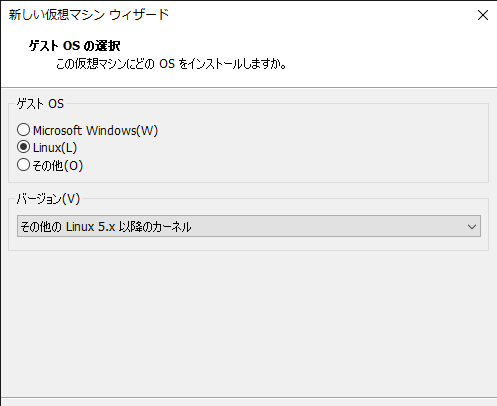Click the empty gray area below the version group
The image size is (497, 406).
click(x=248, y=323)
